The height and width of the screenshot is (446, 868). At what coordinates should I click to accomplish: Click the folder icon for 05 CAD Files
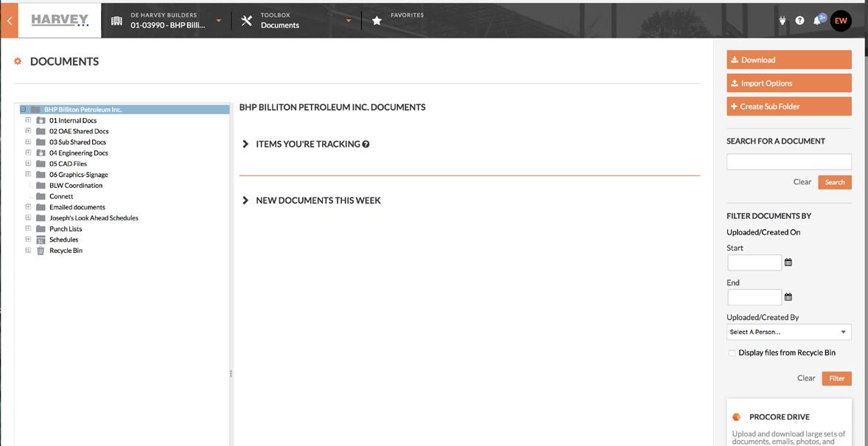click(x=41, y=164)
